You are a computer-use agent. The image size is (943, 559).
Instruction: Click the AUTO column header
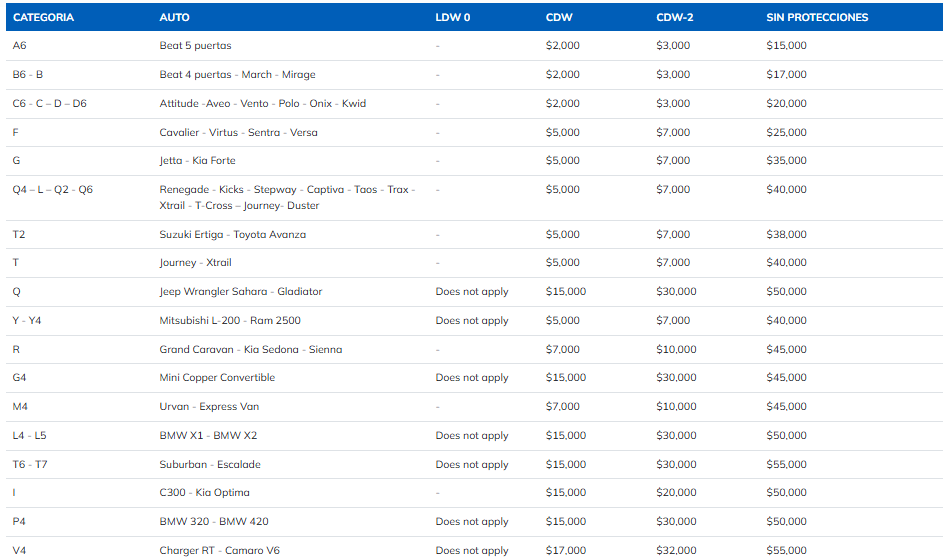174,17
